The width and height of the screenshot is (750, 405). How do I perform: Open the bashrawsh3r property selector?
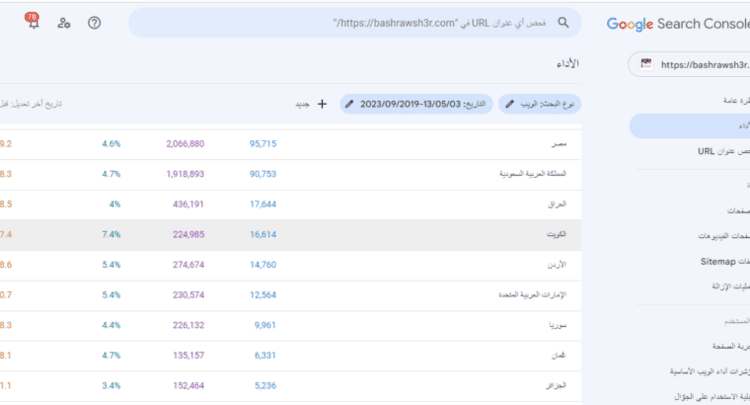(689, 65)
